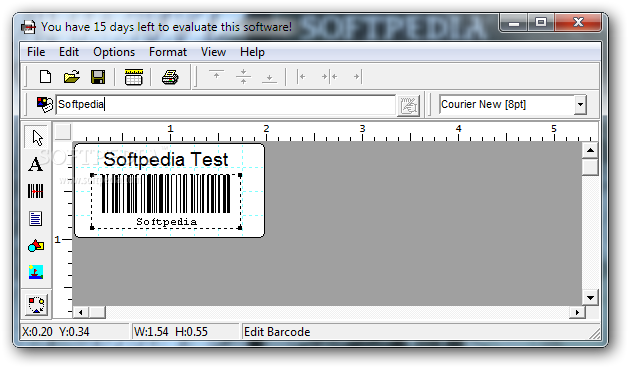Save the label with floppy disk icon
The width and height of the screenshot is (629, 368).
(98, 77)
